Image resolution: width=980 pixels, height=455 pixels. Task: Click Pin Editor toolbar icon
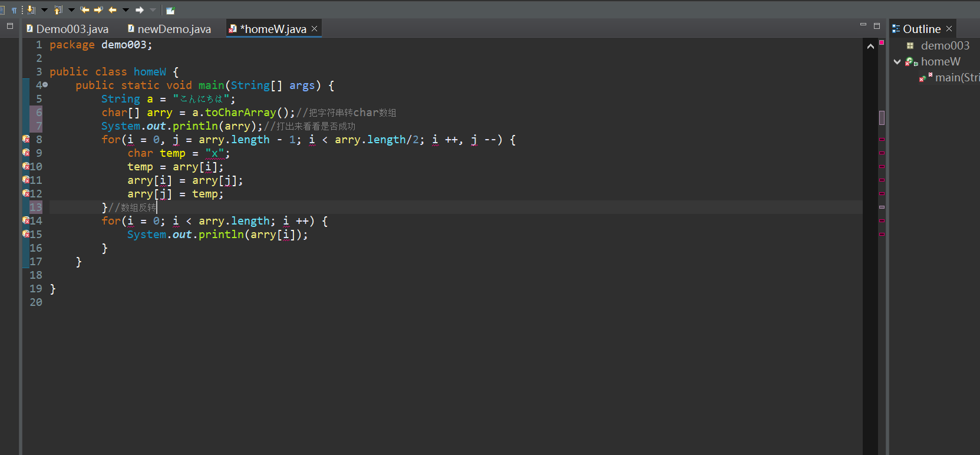(x=170, y=10)
